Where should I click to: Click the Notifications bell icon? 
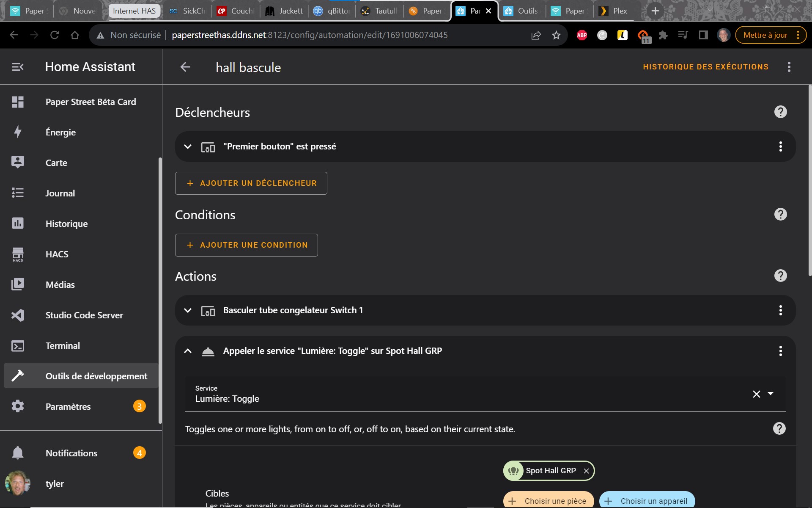click(x=18, y=453)
